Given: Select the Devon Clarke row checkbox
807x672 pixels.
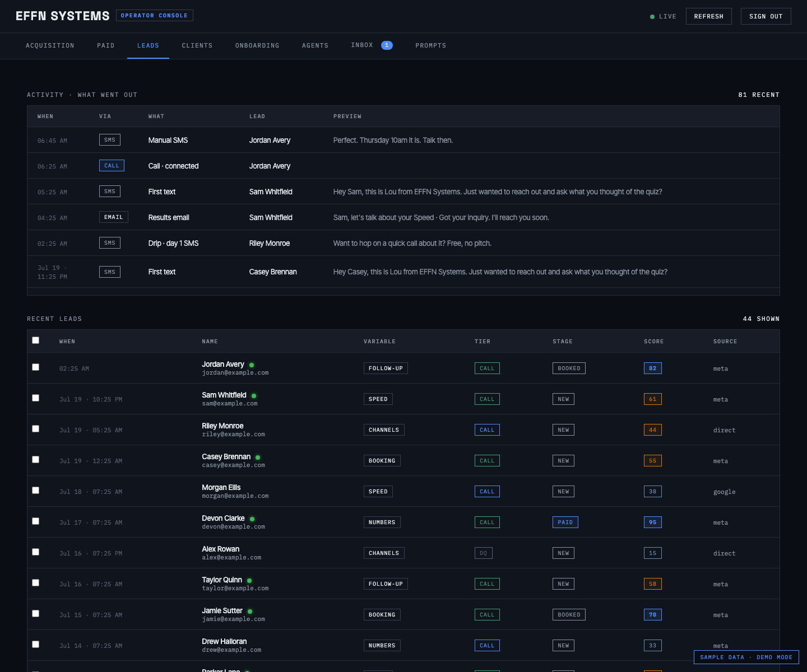Looking at the screenshot, I should [x=36, y=521].
